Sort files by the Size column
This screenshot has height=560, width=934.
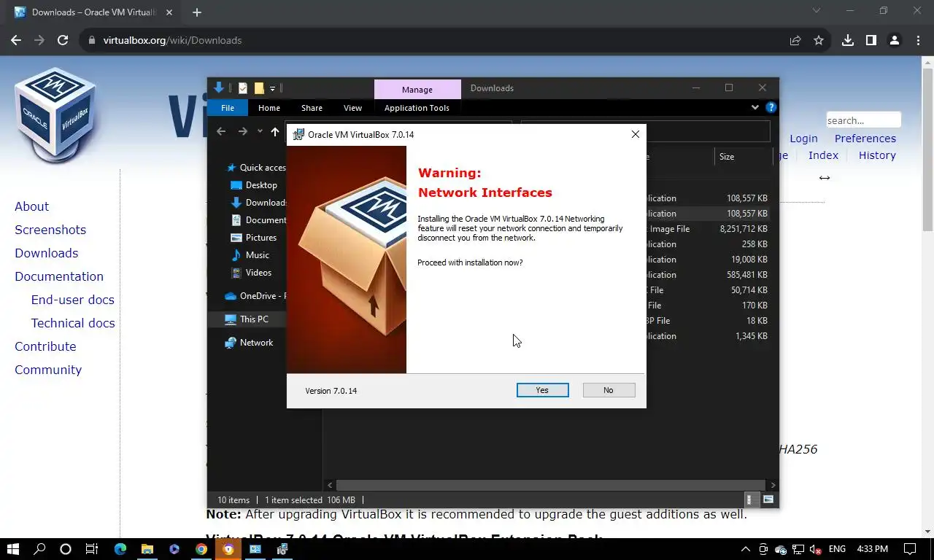click(x=743, y=157)
